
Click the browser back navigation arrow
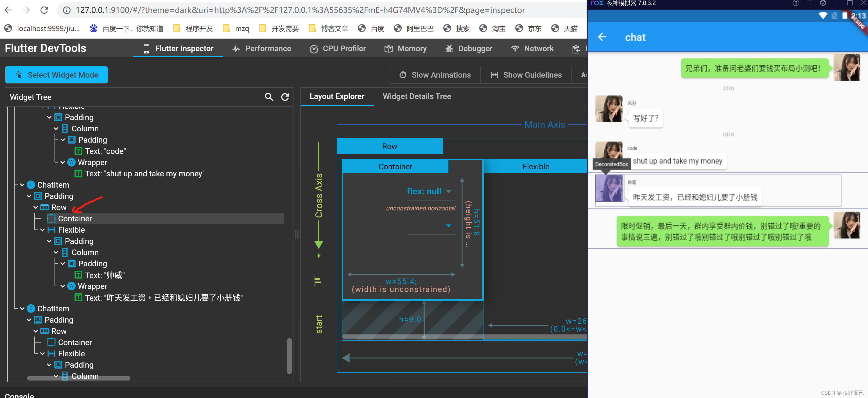click(8, 10)
